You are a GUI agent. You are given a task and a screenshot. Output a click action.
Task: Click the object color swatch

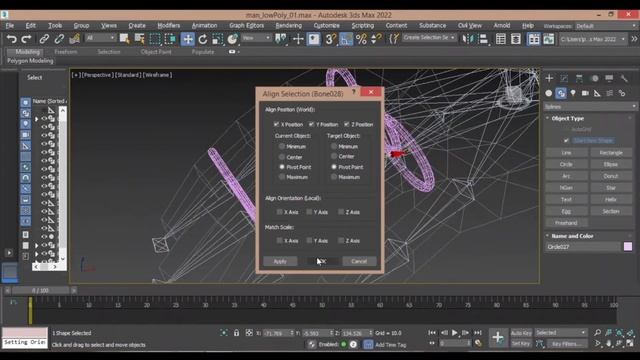pyautogui.click(x=628, y=247)
